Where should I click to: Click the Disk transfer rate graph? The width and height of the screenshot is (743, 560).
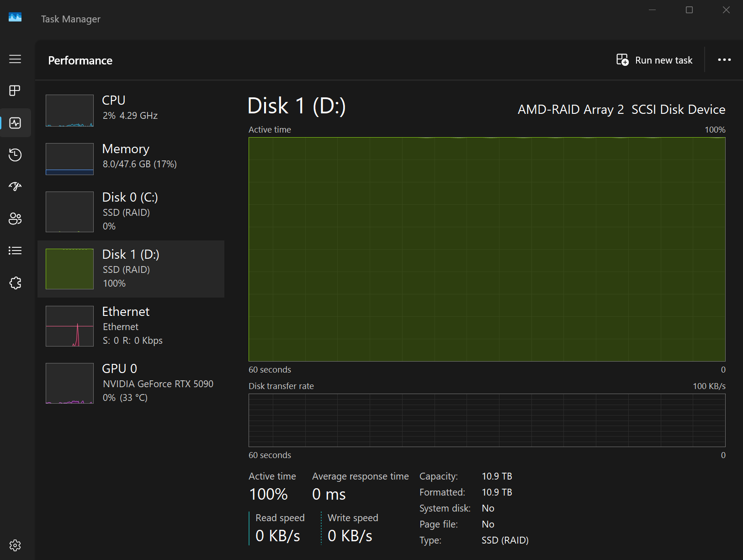pos(487,420)
